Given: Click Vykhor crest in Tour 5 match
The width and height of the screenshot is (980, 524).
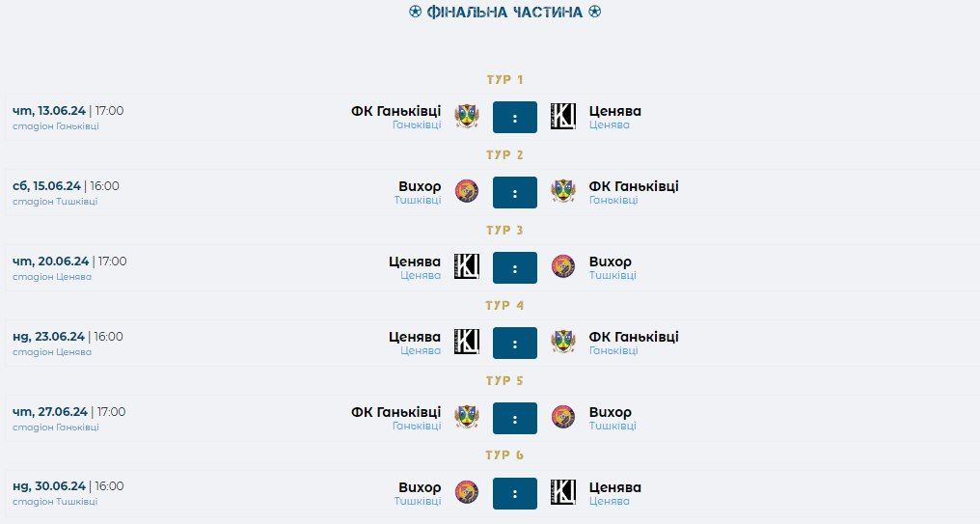Looking at the screenshot, I should tap(562, 417).
